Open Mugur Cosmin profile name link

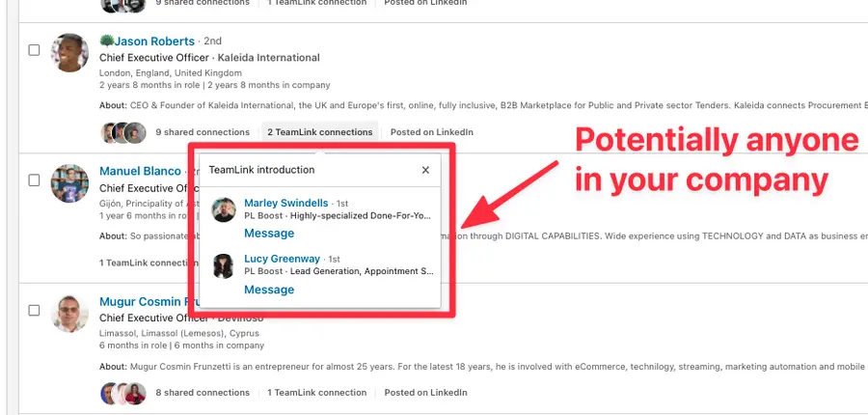click(149, 301)
